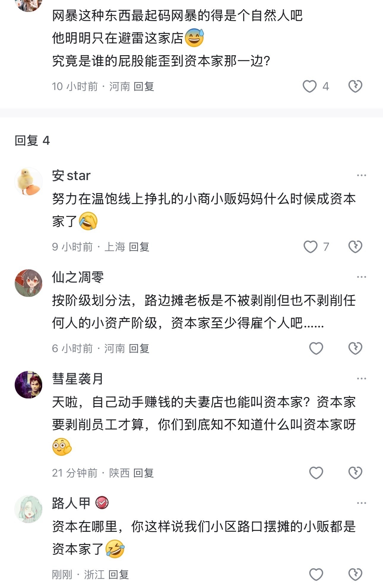The image size is (383, 588).
Task: Tap broken heart on the top comment
Action: tap(355, 86)
